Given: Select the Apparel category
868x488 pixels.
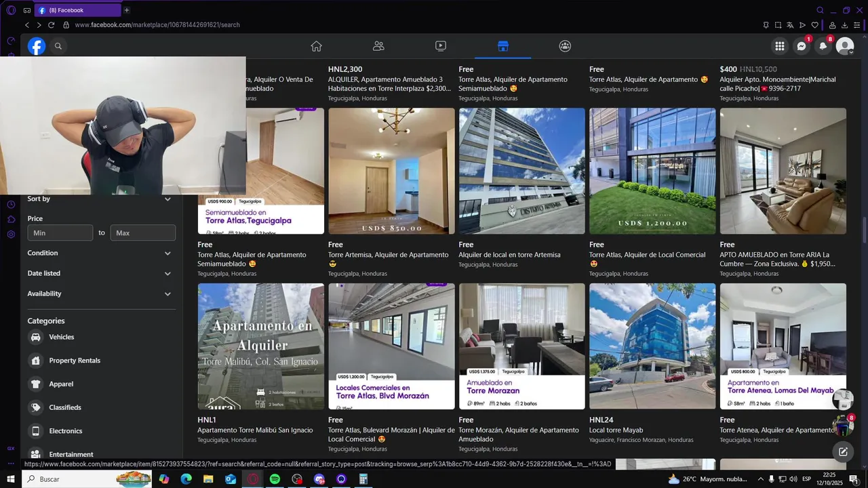Looking at the screenshot, I should [101, 384].
